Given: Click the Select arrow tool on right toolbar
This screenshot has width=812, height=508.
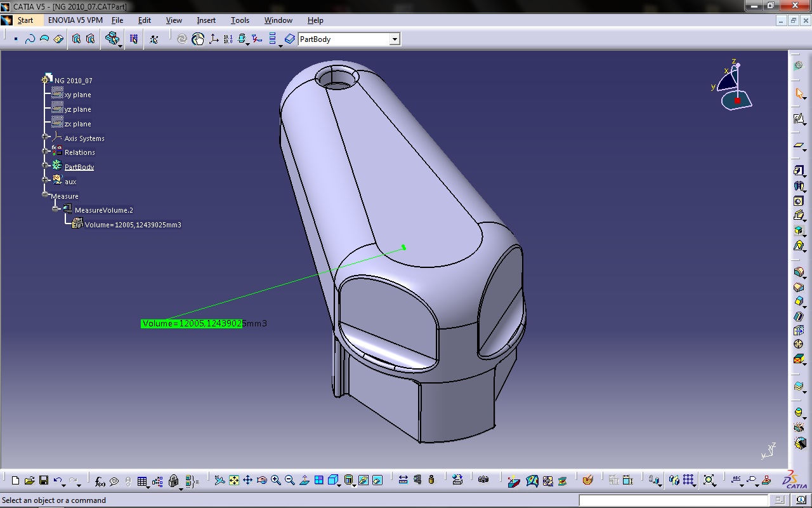Looking at the screenshot, I should tap(799, 94).
